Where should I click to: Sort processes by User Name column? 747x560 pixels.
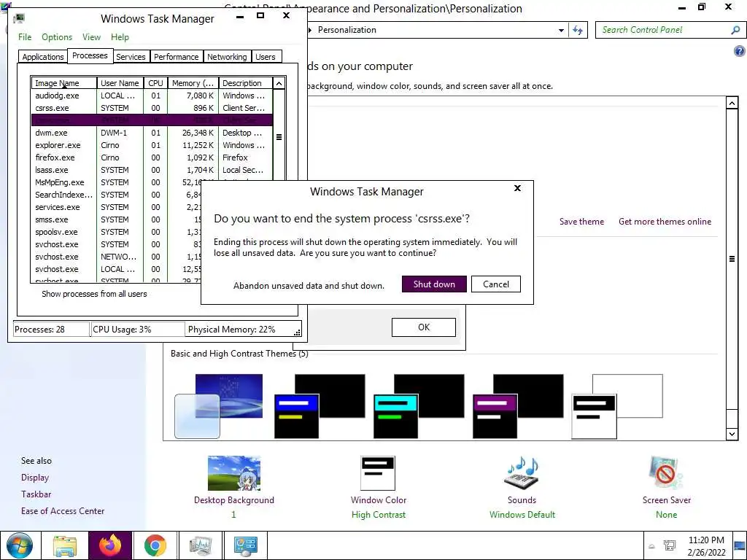[x=120, y=83]
